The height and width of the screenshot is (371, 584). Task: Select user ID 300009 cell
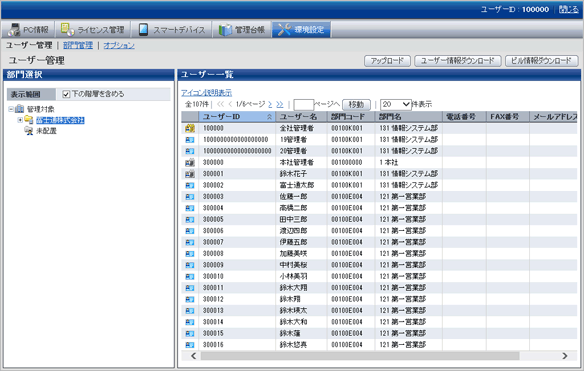click(213, 265)
